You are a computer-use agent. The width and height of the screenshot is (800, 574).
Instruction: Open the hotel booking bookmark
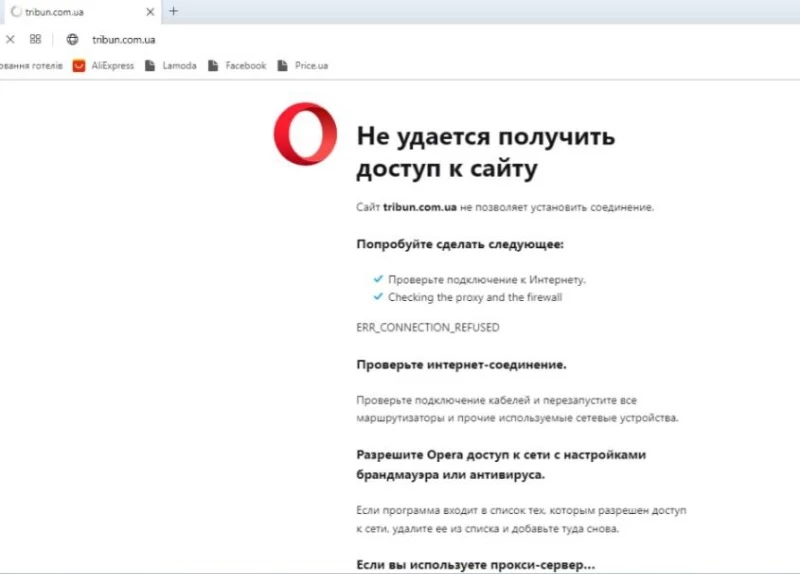pyautogui.click(x=31, y=65)
